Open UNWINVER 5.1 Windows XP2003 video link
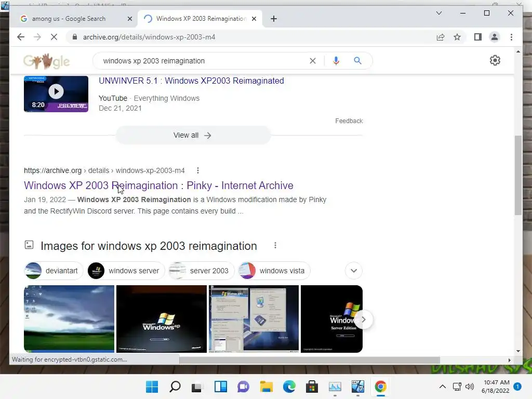Image resolution: width=532 pixels, height=399 pixels. pos(191,81)
